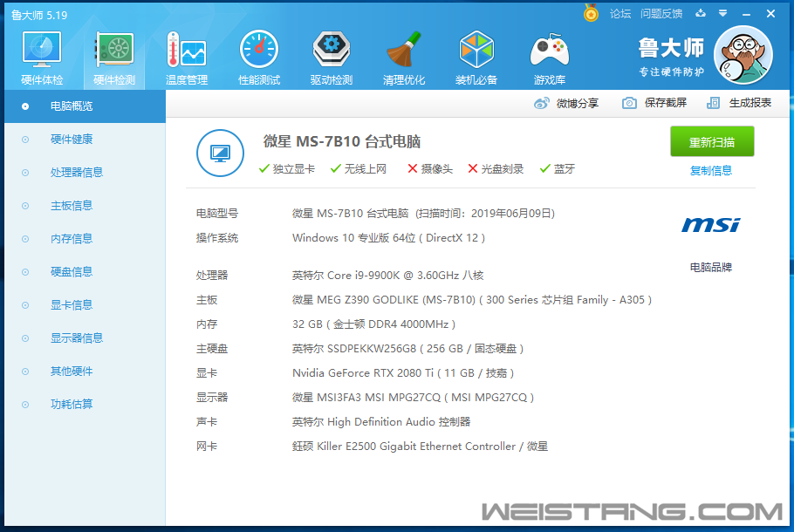Click the heading 微星 MS-7B10 台式电脑
Image resolution: width=794 pixels, height=532 pixels.
pyautogui.click(x=342, y=142)
